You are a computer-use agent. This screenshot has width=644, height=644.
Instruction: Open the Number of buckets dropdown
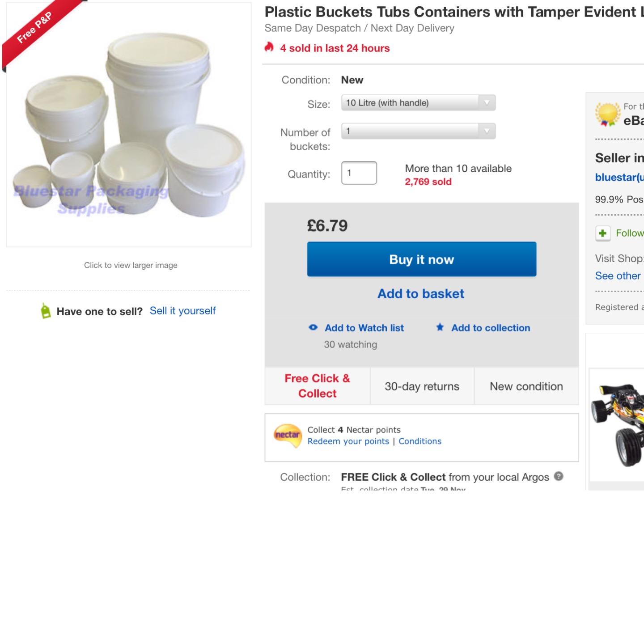(411, 131)
